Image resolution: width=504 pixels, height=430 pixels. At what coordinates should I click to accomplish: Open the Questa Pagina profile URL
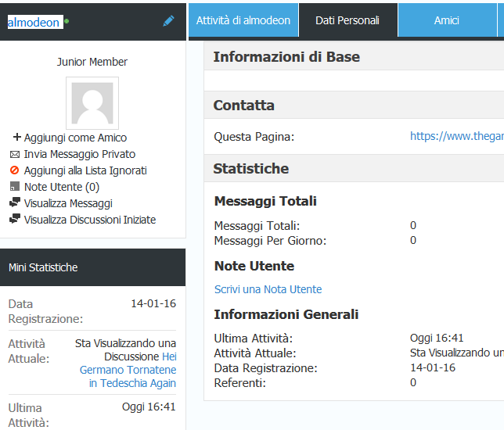pos(457,136)
